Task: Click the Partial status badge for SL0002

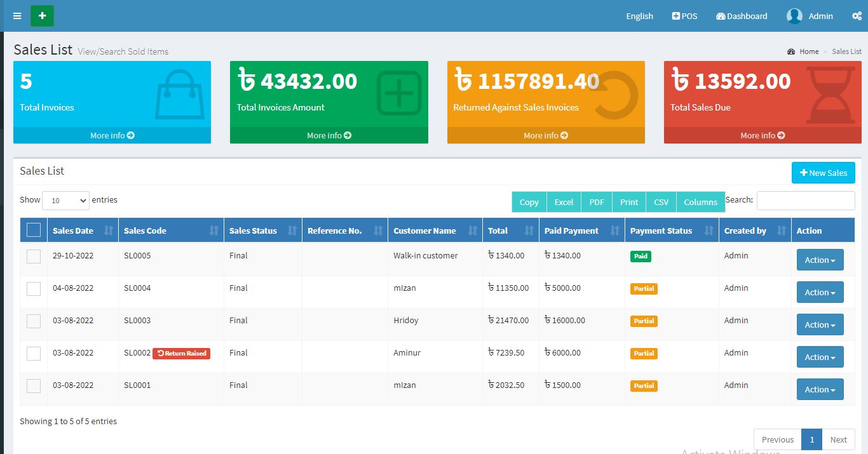Action: point(644,353)
